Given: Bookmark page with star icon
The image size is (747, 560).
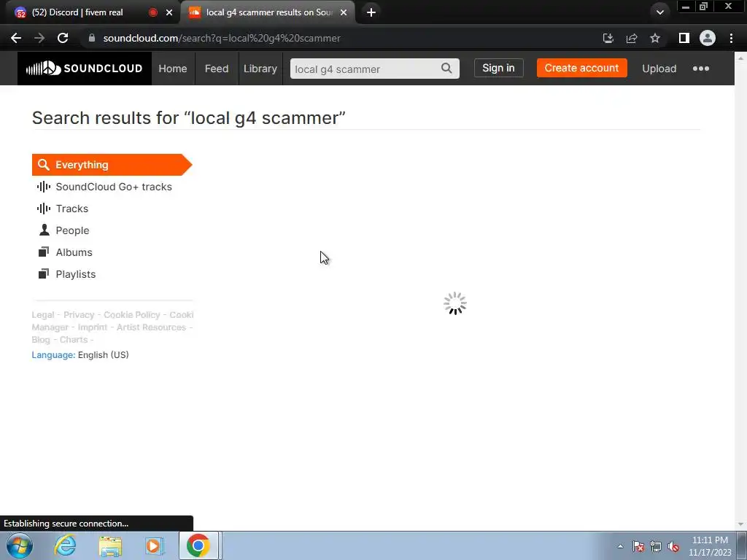Looking at the screenshot, I should click(655, 38).
